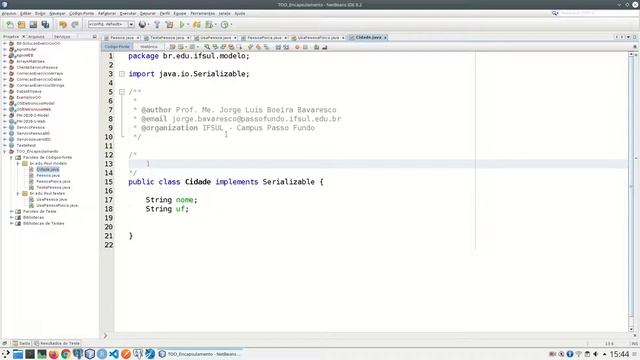Click the search magnifier icon at top right
The image size is (640, 360).
click(x=555, y=13)
